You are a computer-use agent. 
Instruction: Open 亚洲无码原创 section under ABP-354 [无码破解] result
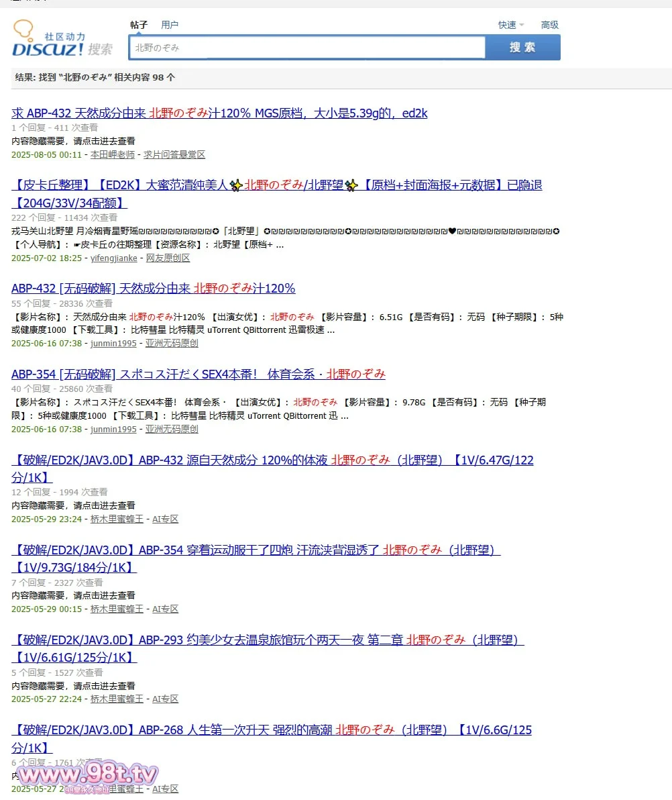pos(172,429)
